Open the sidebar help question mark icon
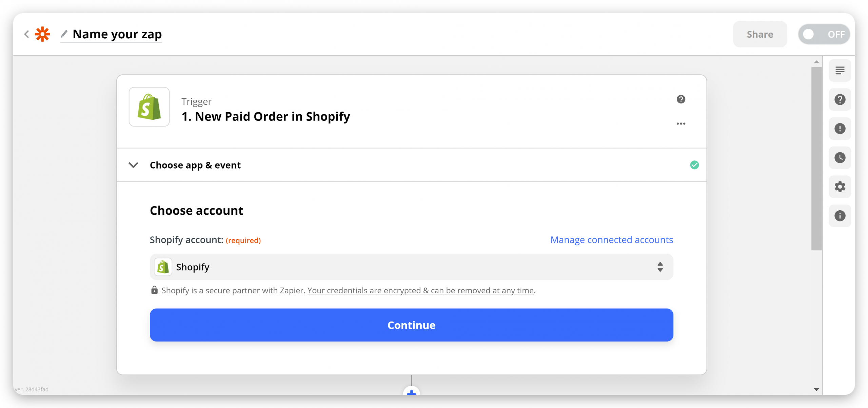This screenshot has height=408, width=868. pyautogui.click(x=840, y=100)
